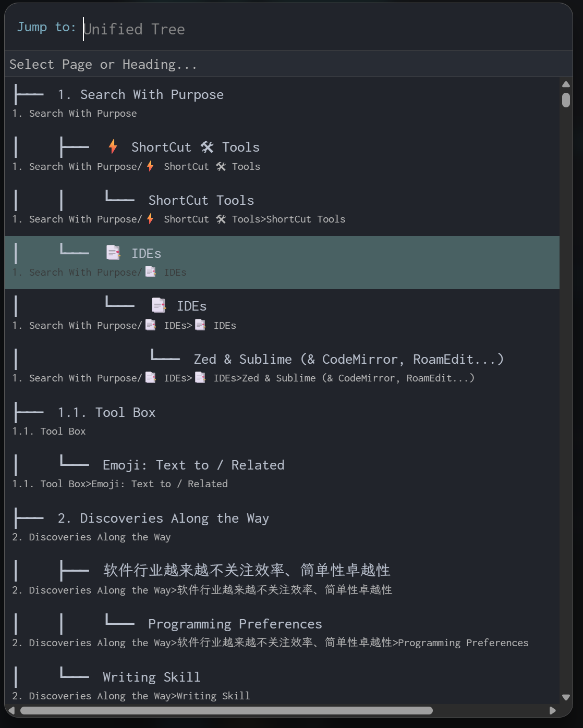Focus the "Jump to" search field
The image size is (583, 728).
click(x=313, y=29)
